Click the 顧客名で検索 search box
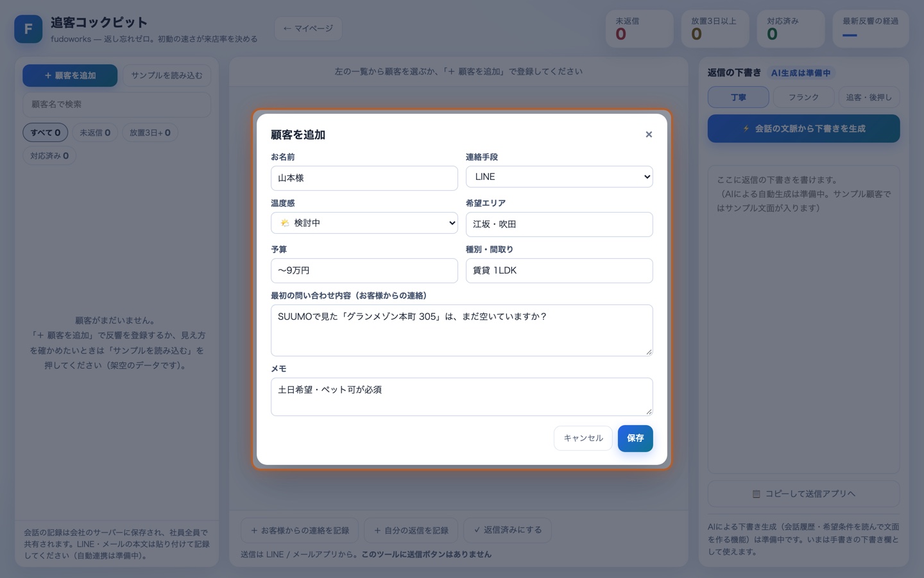This screenshot has width=924, height=578. coord(117,104)
